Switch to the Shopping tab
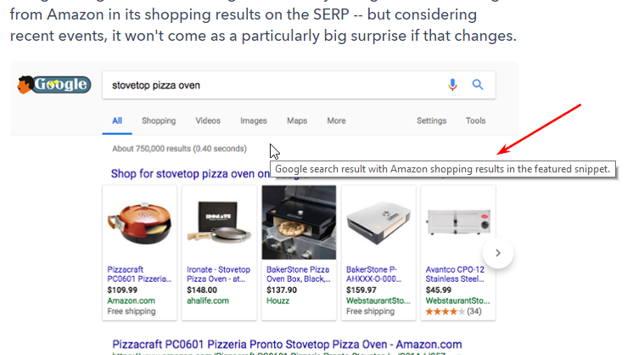 click(x=159, y=121)
